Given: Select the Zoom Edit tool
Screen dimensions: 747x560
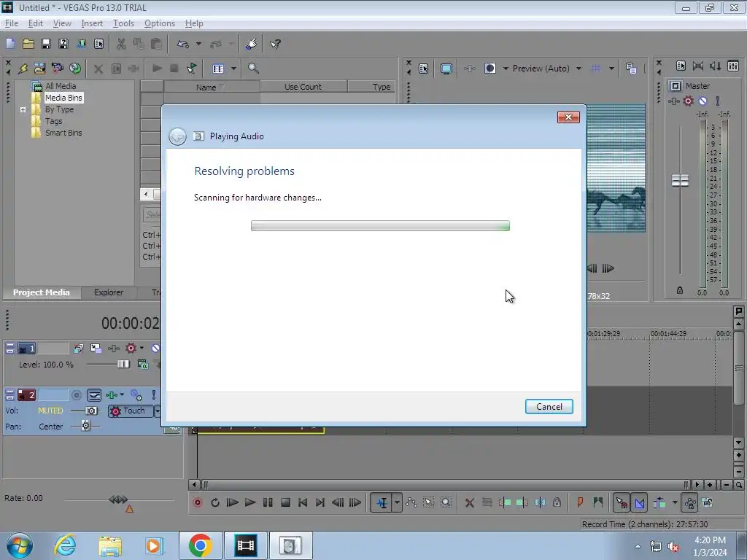Looking at the screenshot, I should point(446,502).
